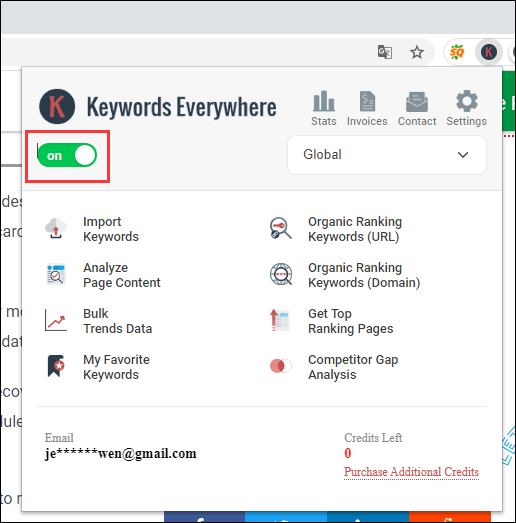Image resolution: width=516 pixels, height=523 pixels.
Task: Open the Bulk Trends Data link
Action: pyautogui.click(x=117, y=321)
